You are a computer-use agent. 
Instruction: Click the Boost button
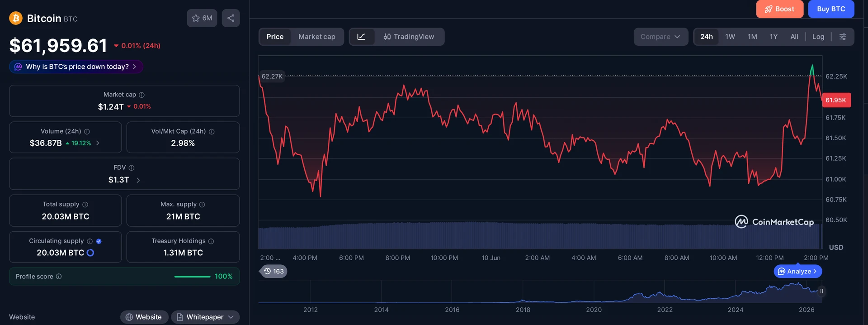pyautogui.click(x=779, y=9)
